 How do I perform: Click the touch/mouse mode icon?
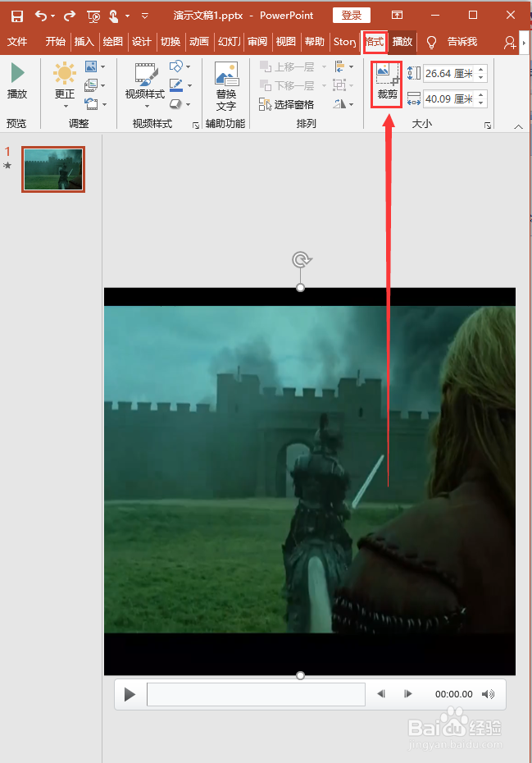tap(114, 16)
